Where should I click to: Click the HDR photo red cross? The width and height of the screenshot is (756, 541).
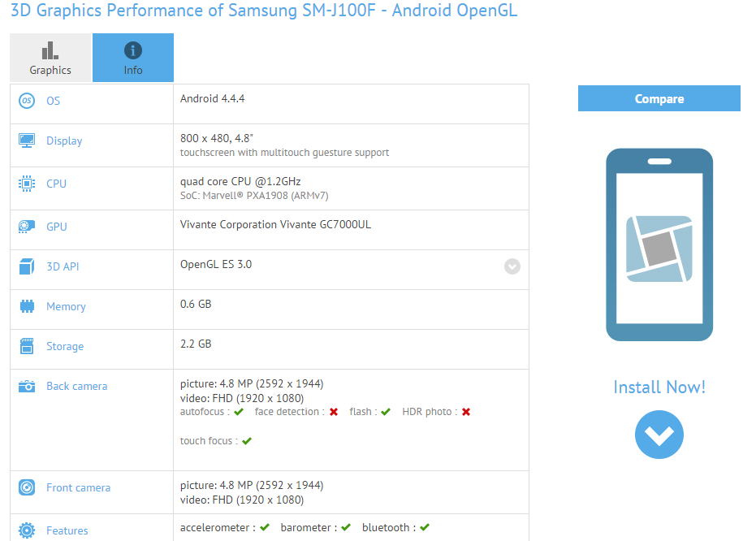(x=466, y=413)
